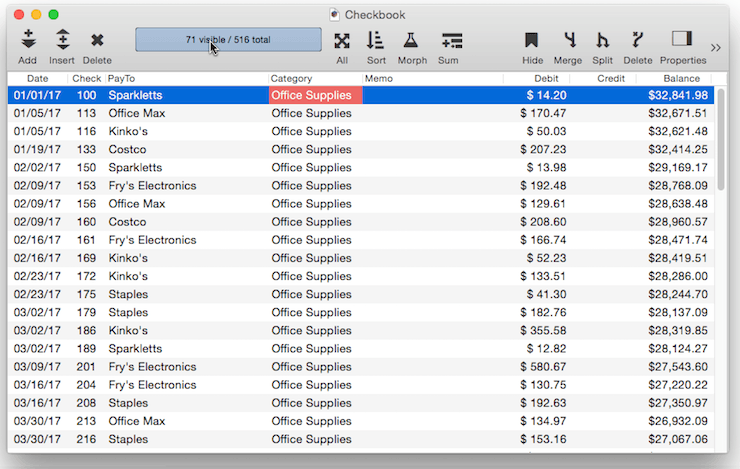Click debit amount $ 129.61

(543, 204)
